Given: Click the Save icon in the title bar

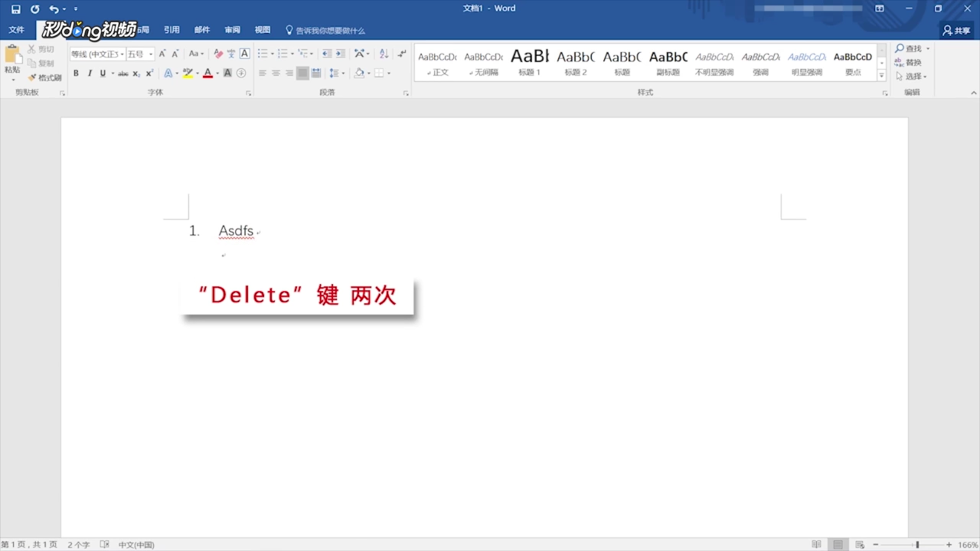Looking at the screenshot, I should (16, 9).
